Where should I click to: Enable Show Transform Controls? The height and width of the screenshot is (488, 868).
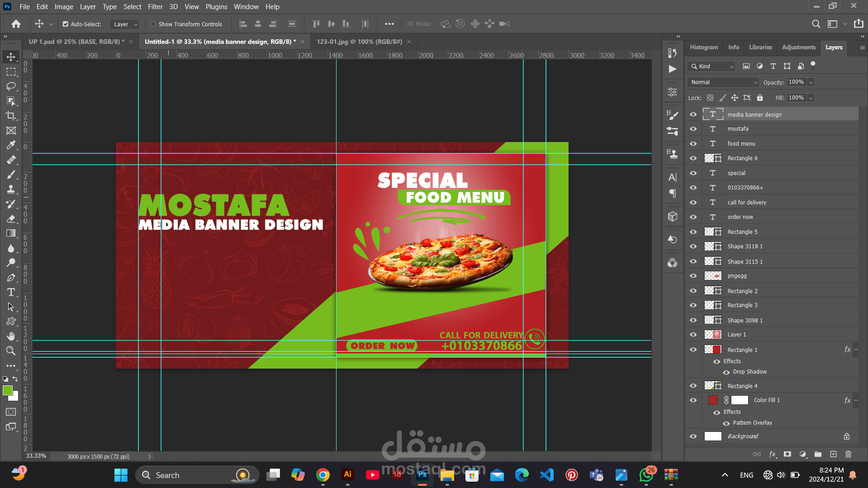(x=153, y=24)
